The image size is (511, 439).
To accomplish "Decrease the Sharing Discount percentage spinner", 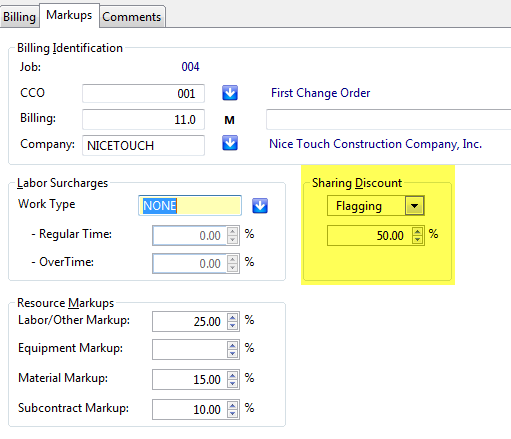I will (x=417, y=240).
